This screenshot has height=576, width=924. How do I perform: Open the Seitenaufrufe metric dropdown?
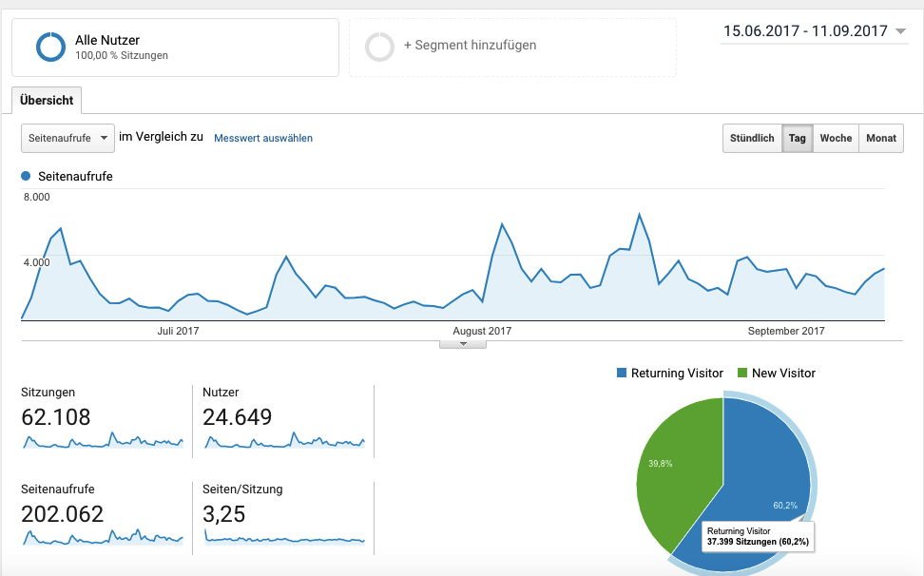(x=67, y=138)
